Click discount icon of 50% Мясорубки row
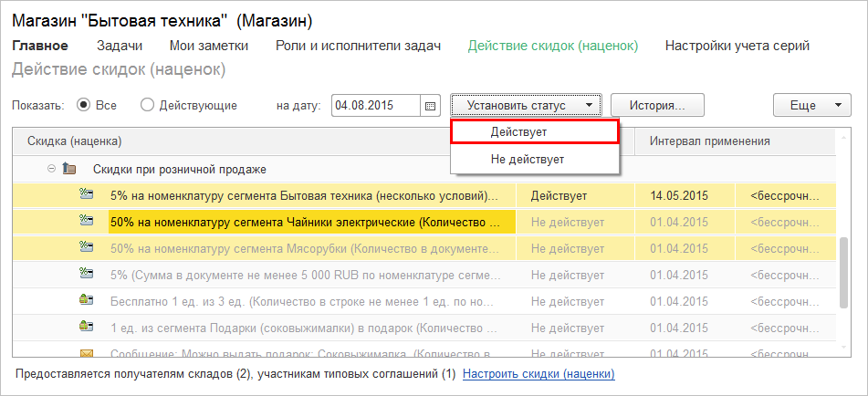868x396 pixels. (x=88, y=246)
